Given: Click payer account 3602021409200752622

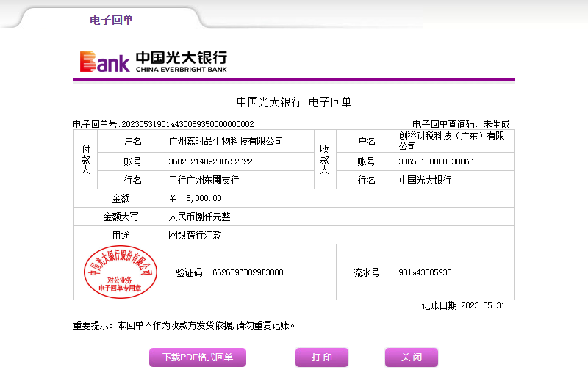Looking at the screenshot, I should tap(210, 161).
